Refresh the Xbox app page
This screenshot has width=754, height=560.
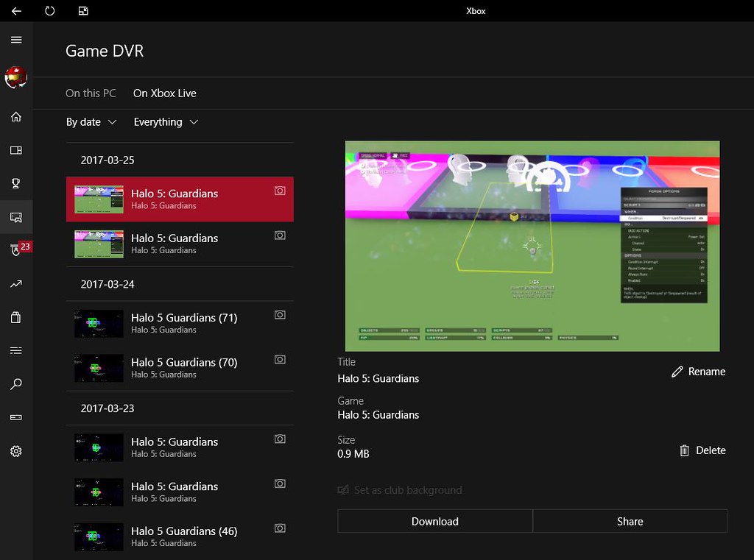pos(49,10)
